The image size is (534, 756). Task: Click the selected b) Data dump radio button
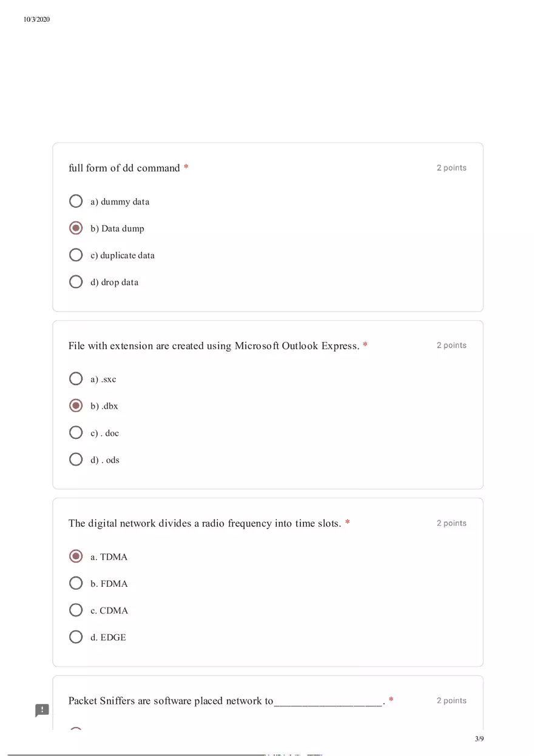point(76,227)
